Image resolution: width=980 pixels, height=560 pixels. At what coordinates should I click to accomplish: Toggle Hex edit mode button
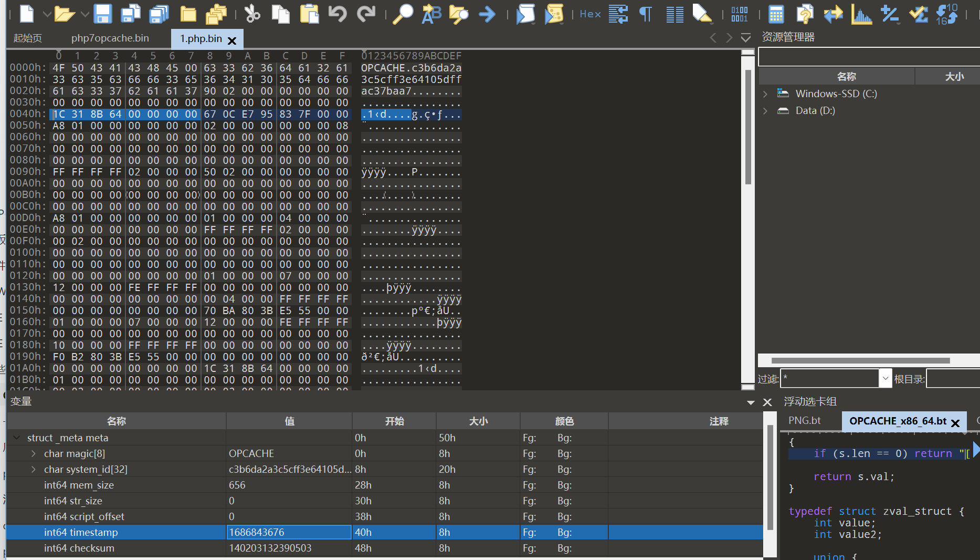590,14
